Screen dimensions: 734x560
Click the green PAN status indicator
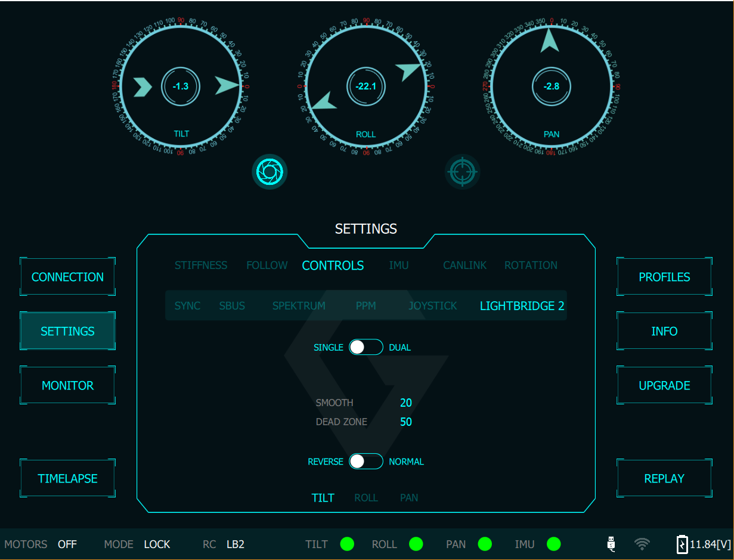485,544
